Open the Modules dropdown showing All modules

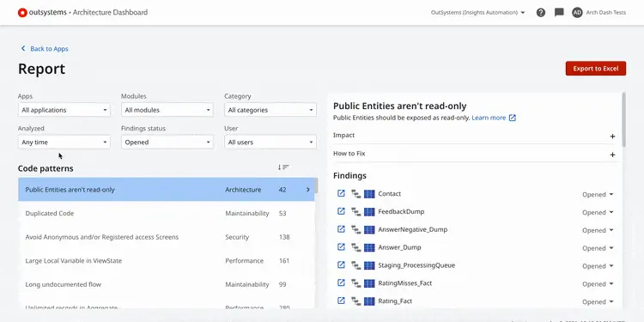pos(167,110)
